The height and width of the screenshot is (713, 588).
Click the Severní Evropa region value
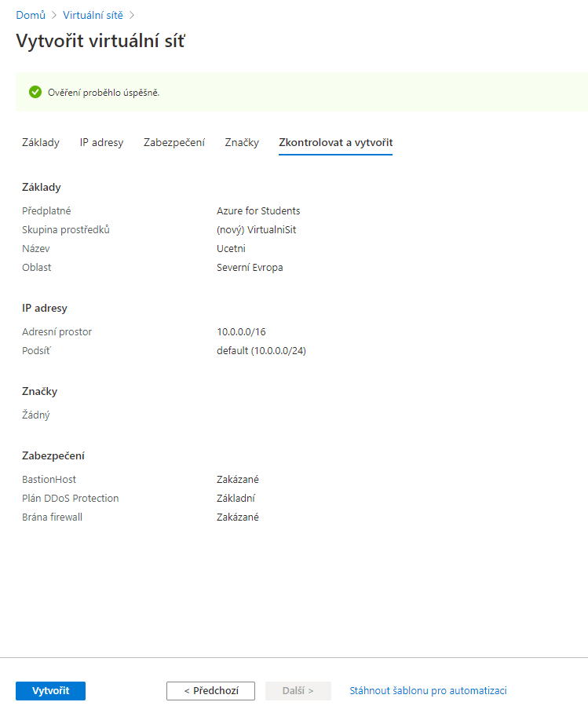(250, 267)
